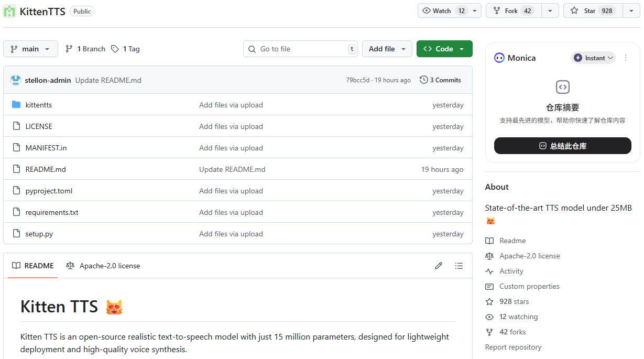Click the Monica repository summary code icon

point(563,87)
